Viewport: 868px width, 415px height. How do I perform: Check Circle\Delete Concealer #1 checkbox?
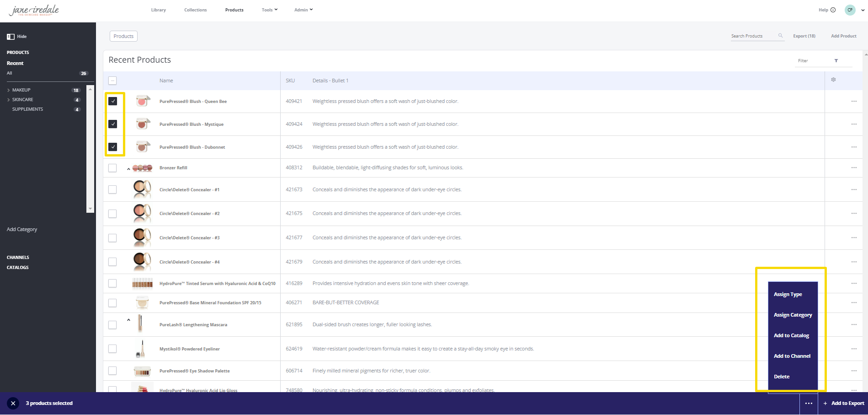112,189
